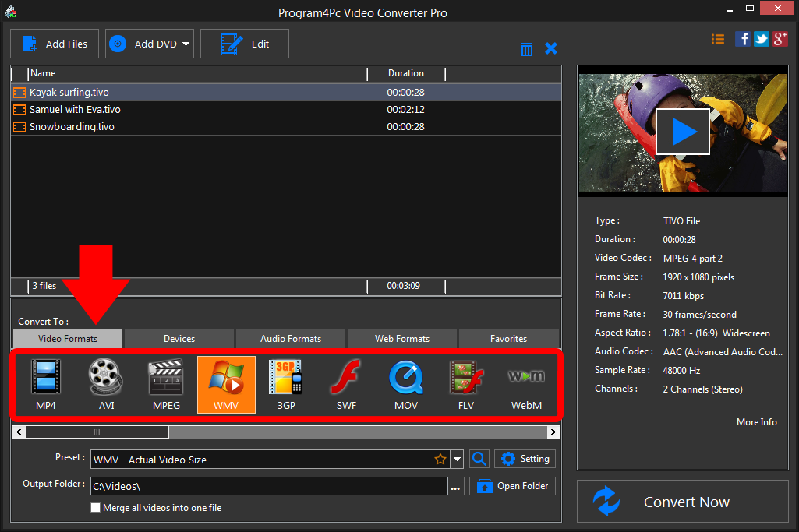Screen dimensions: 799x532
Task: Select the Kayak surfing.tivo row
Action: [x=286, y=93]
